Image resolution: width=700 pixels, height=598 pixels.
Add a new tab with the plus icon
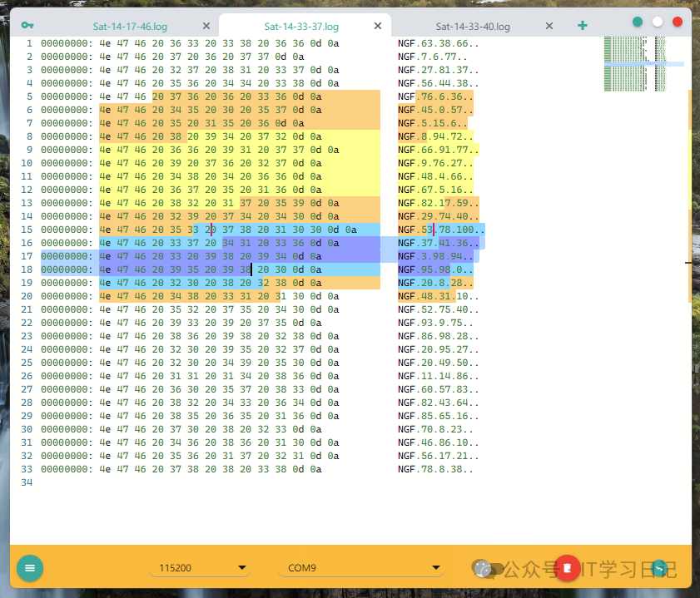click(583, 26)
